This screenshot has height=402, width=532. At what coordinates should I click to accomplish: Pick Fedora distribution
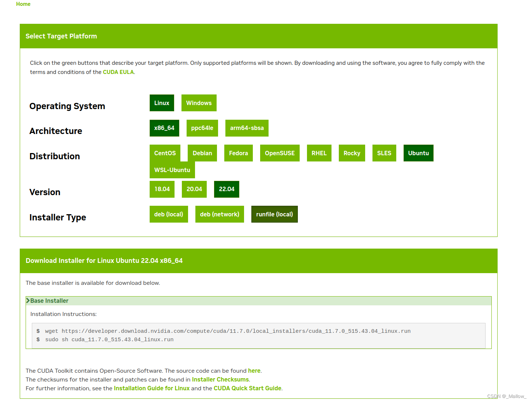click(239, 153)
